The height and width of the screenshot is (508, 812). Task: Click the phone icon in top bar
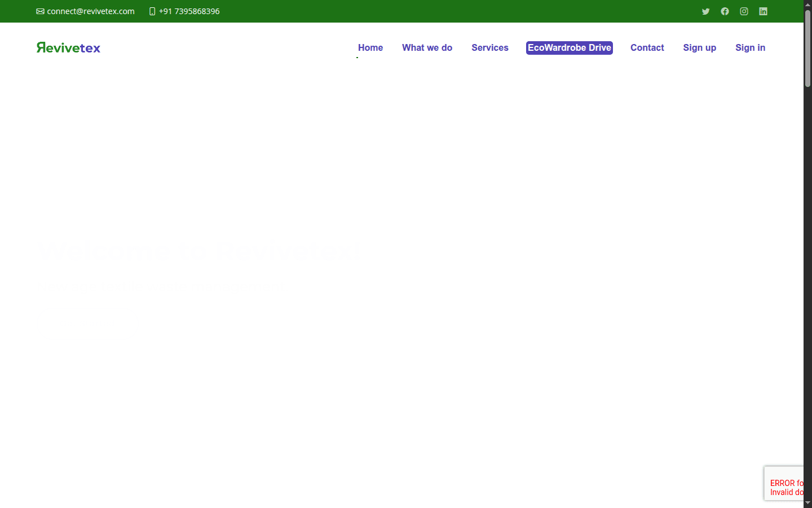tap(152, 11)
